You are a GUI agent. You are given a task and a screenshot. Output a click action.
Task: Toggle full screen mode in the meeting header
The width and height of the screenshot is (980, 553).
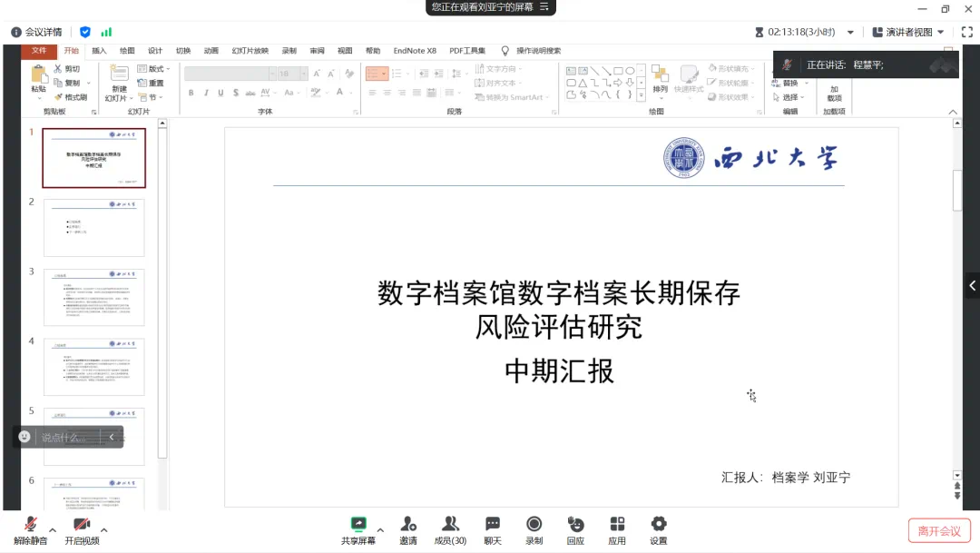(966, 32)
